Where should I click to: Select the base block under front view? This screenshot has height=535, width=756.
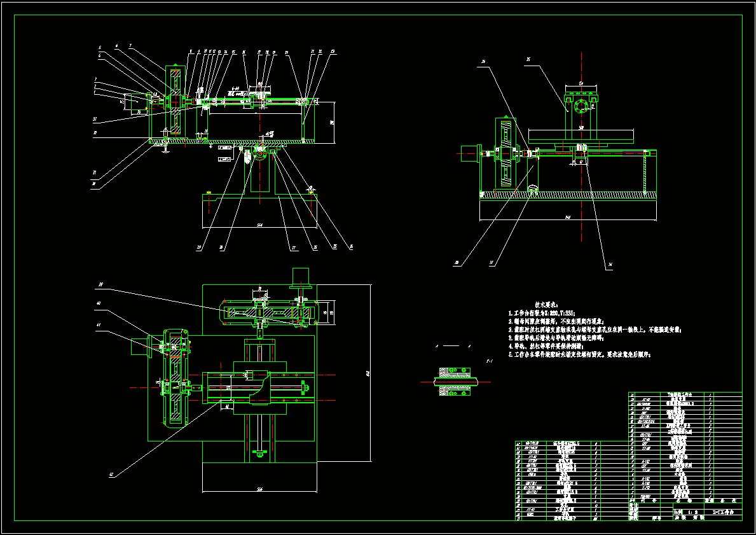click(x=259, y=211)
